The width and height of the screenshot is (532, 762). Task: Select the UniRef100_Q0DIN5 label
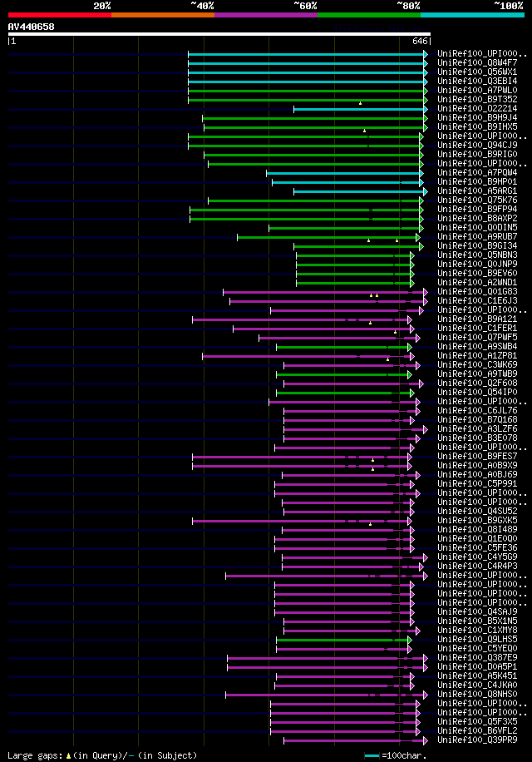(477, 227)
